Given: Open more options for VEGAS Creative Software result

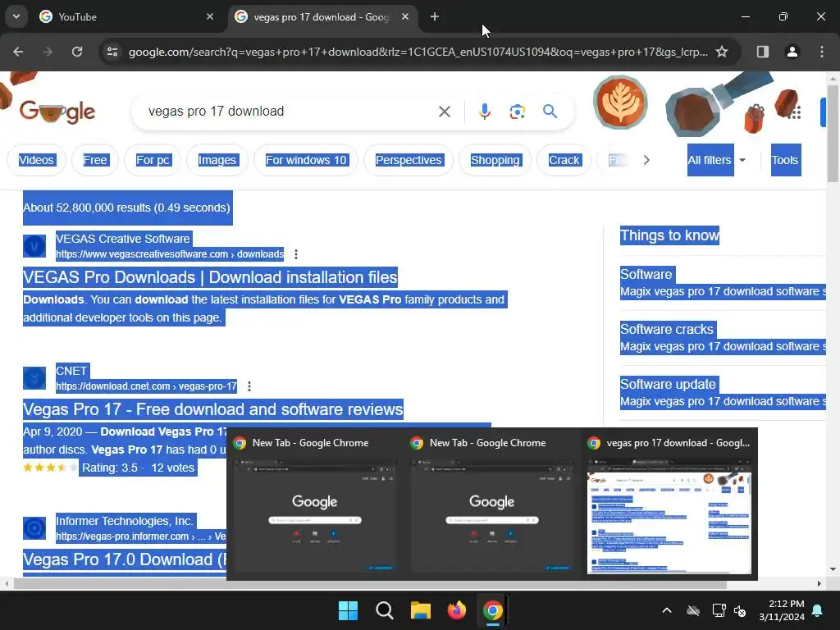Looking at the screenshot, I should (x=296, y=254).
